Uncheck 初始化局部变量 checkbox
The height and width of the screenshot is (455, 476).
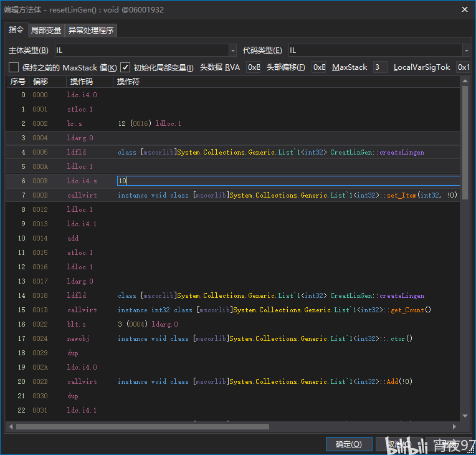click(125, 67)
